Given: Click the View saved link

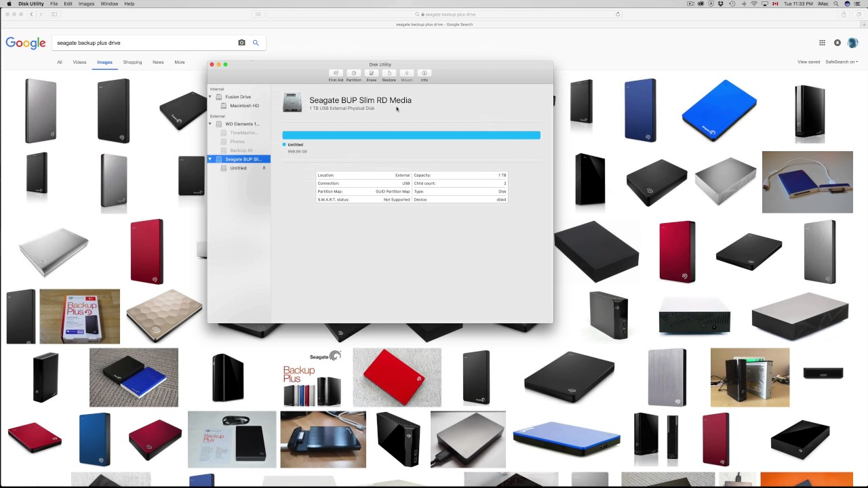Looking at the screenshot, I should click(x=808, y=62).
